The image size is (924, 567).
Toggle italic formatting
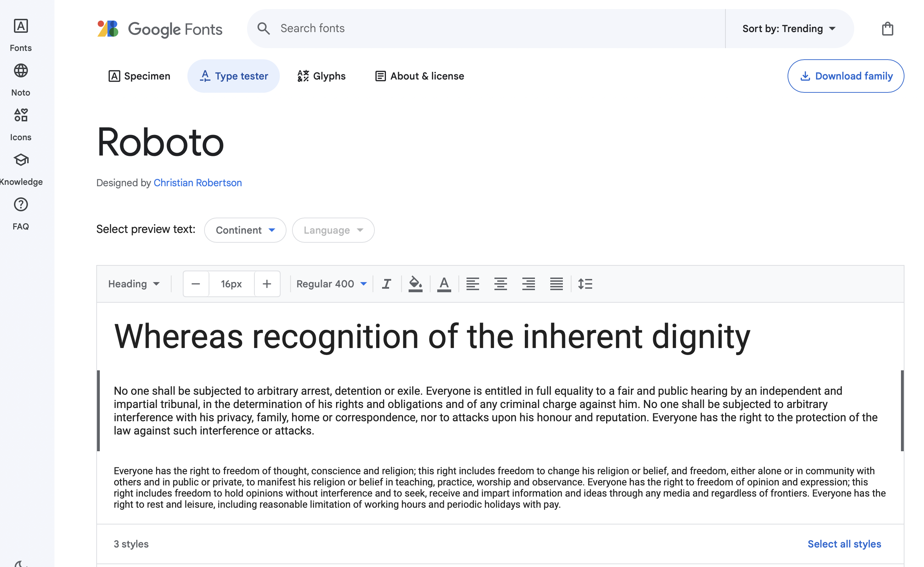click(x=386, y=284)
